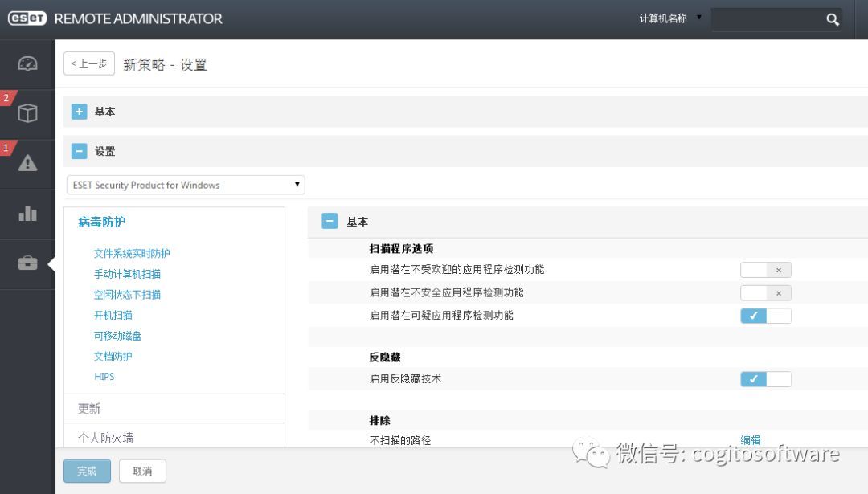868x494 pixels.
Task: View Reports via the bar chart icon
Action: pyautogui.click(x=27, y=213)
